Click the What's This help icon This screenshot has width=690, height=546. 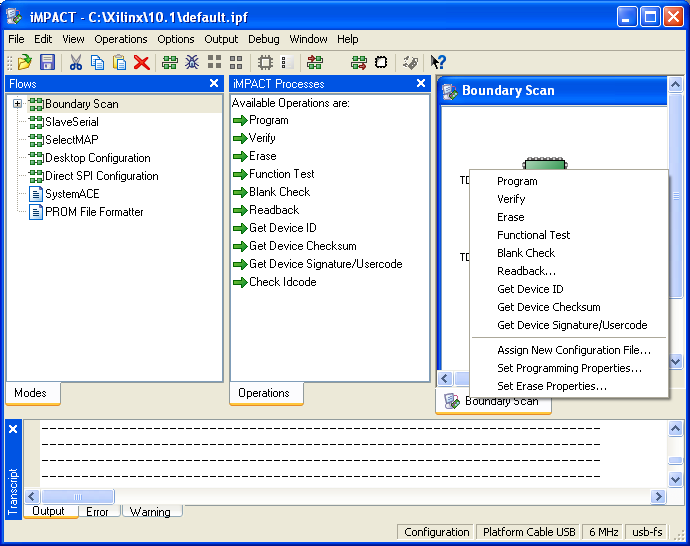pos(438,62)
